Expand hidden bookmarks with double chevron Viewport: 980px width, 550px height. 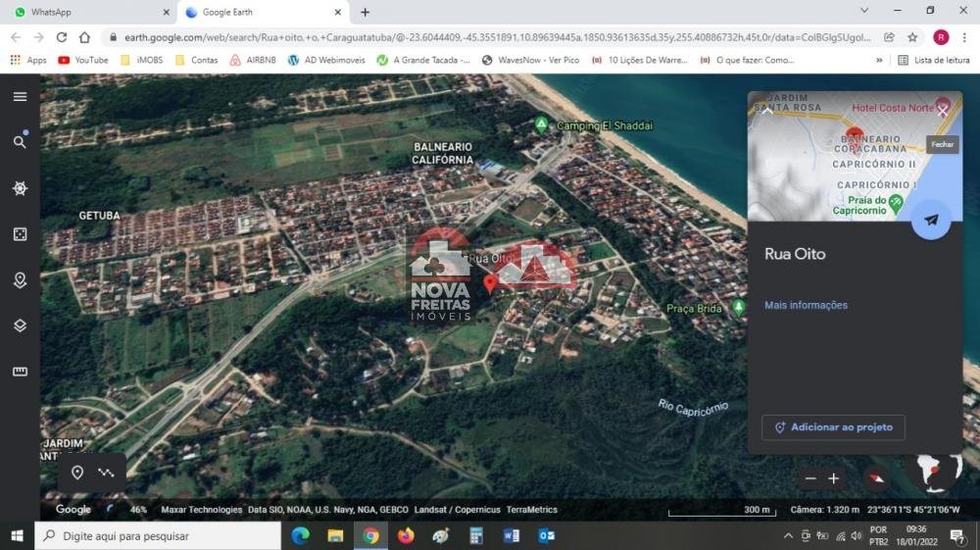click(x=878, y=60)
